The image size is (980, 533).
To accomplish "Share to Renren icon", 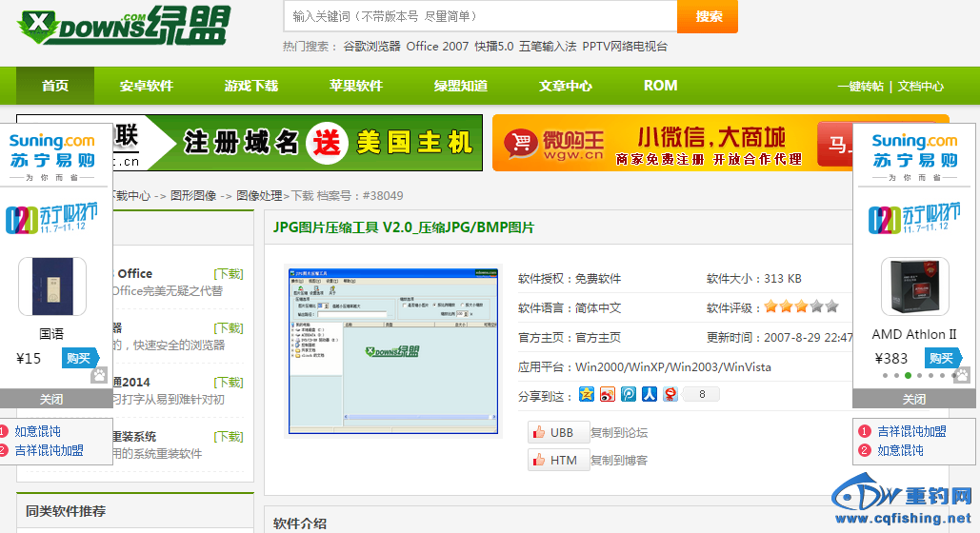I will point(650,394).
